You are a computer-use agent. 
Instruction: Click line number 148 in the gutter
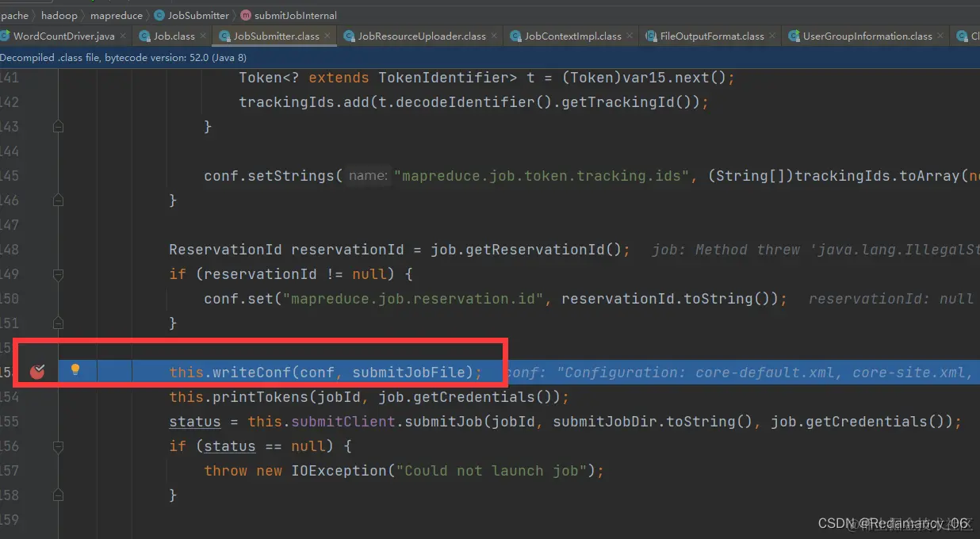pos(10,249)
